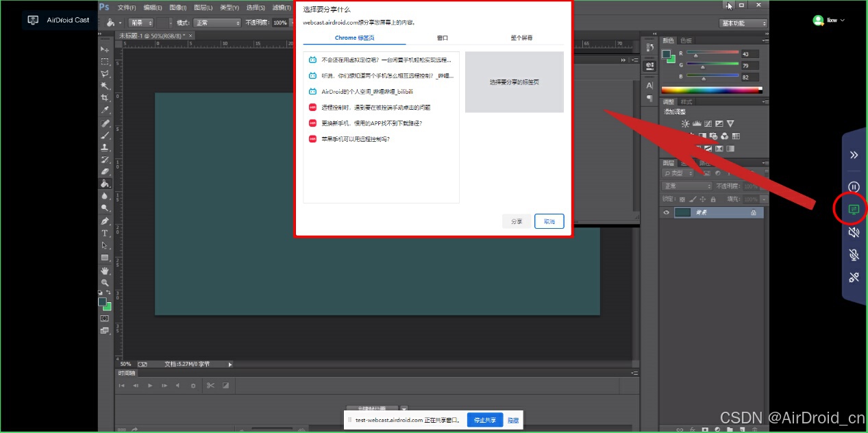
Task: Click the foreground color swatch in toolbox
Action: coord(102,301)
